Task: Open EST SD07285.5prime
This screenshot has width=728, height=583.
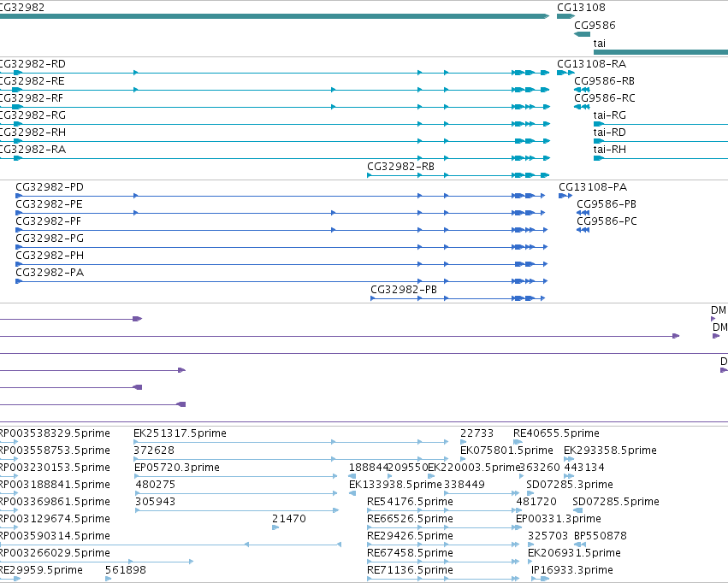Action: [616, 502]
